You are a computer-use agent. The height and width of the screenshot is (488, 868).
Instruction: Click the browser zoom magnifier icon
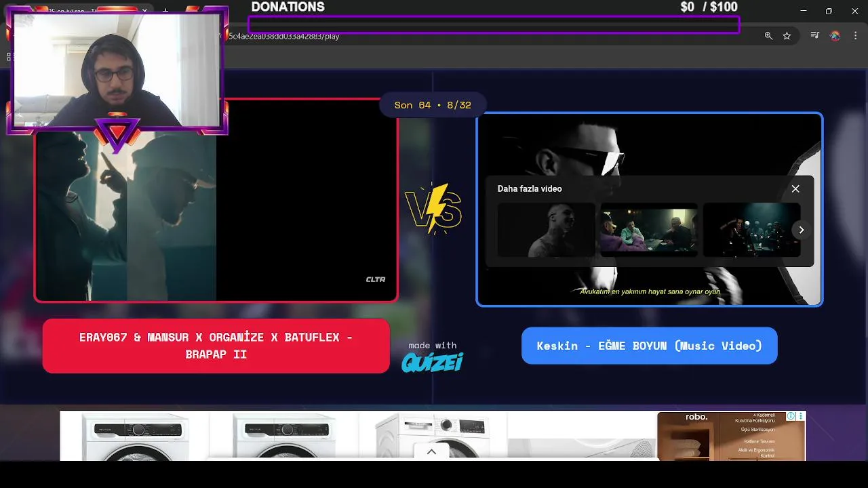coord(768,36)
